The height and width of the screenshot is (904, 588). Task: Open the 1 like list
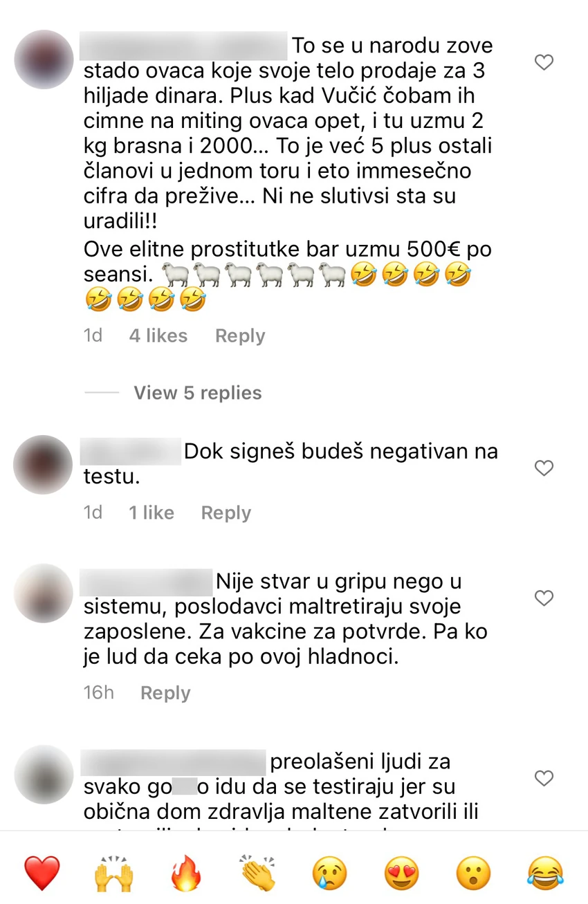pyautogui.click(x=151, y=513)
